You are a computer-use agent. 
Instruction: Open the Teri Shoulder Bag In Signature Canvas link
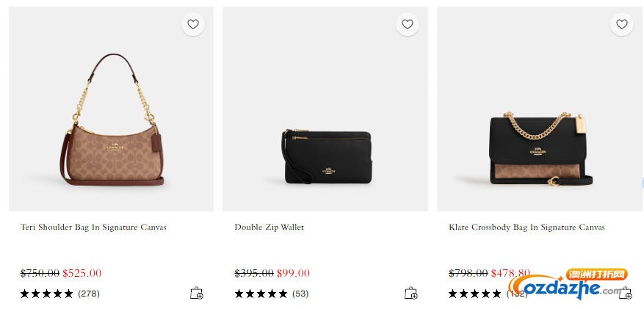click(93, 228)
